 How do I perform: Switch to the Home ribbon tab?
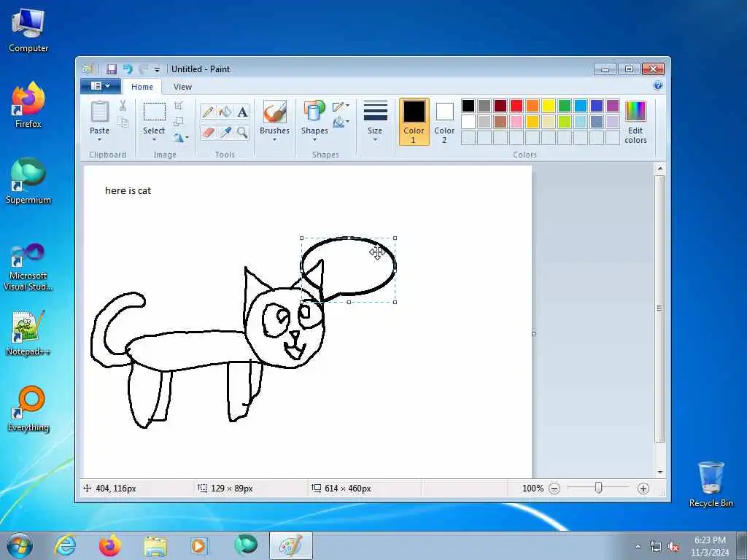(x=142, y=87)
